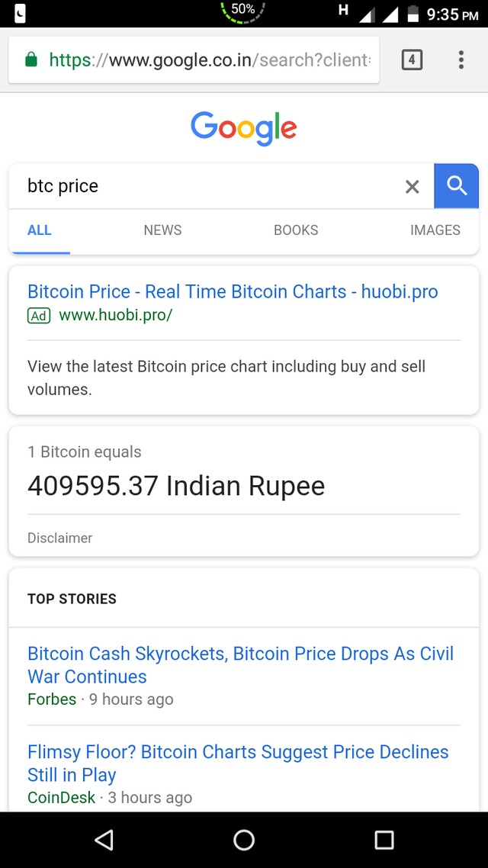488x868 pixels.
Task: Select the ALL results tab
Action: [x=40, y=230]
